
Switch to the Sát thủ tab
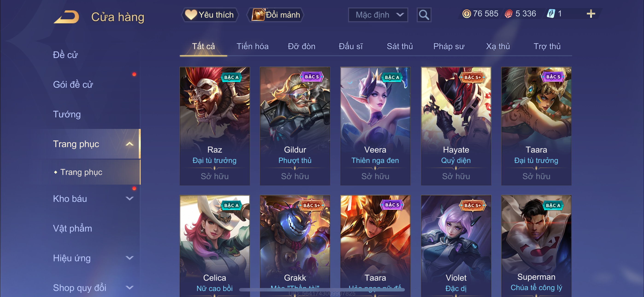tap(399, 46)
